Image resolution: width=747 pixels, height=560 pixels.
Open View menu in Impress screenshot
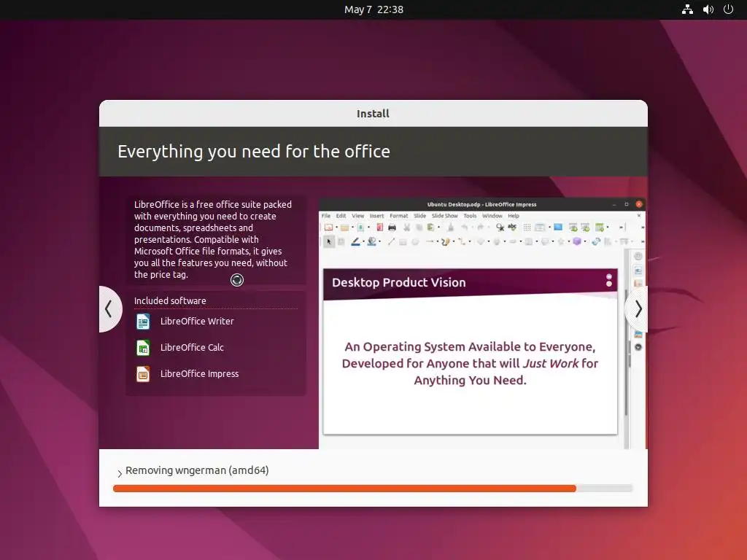pyautogui.click(x=357, y=216)
